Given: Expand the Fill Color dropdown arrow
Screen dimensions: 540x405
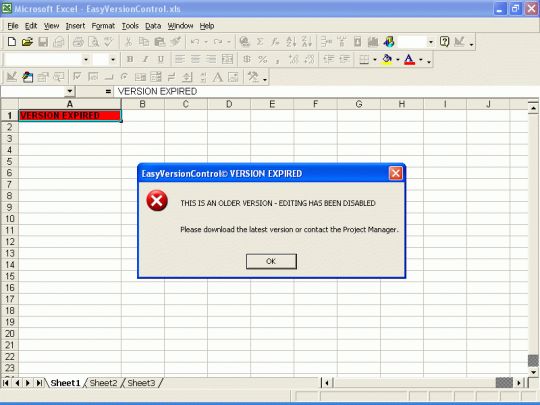Looking at the screenshot, I should [398, 60].
